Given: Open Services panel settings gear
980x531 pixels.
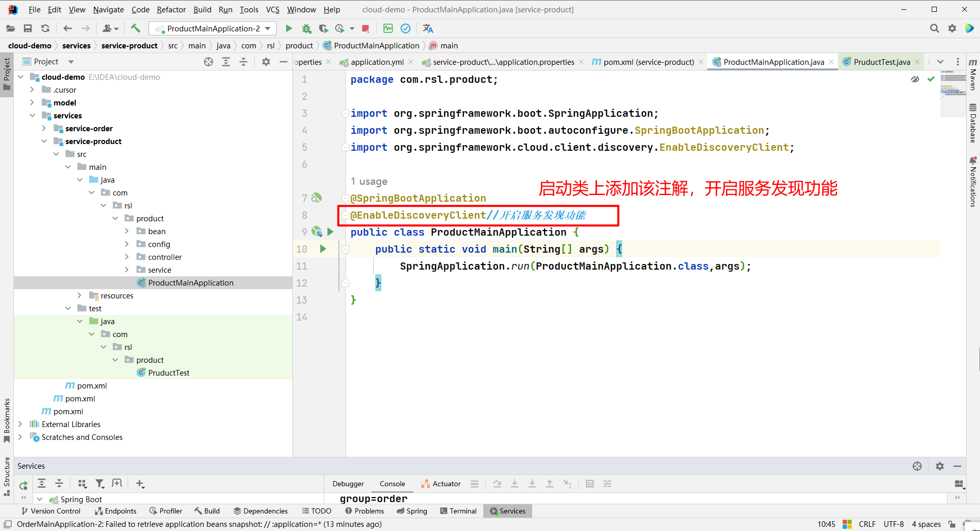Looking at the screenshot, I should [x=940, y=466].
